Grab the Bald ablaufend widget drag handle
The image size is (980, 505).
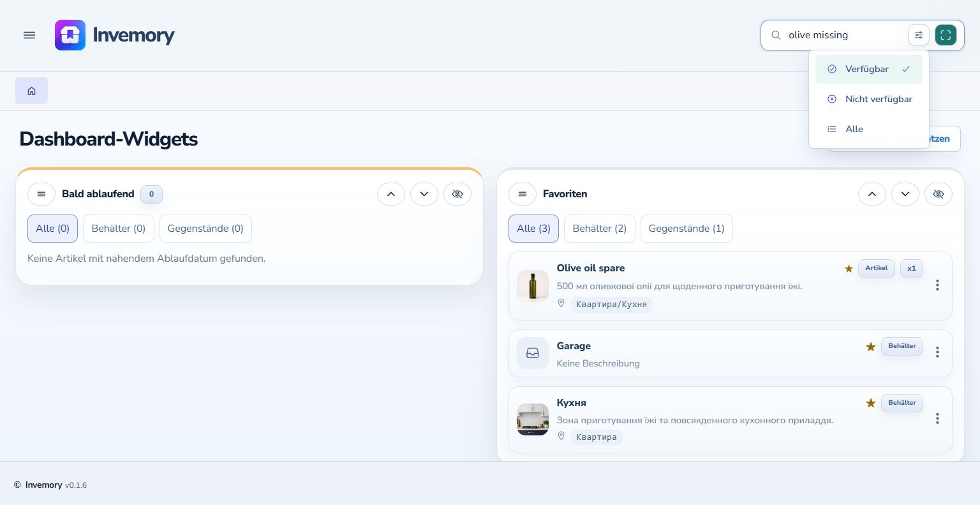[x=41, y=194]
